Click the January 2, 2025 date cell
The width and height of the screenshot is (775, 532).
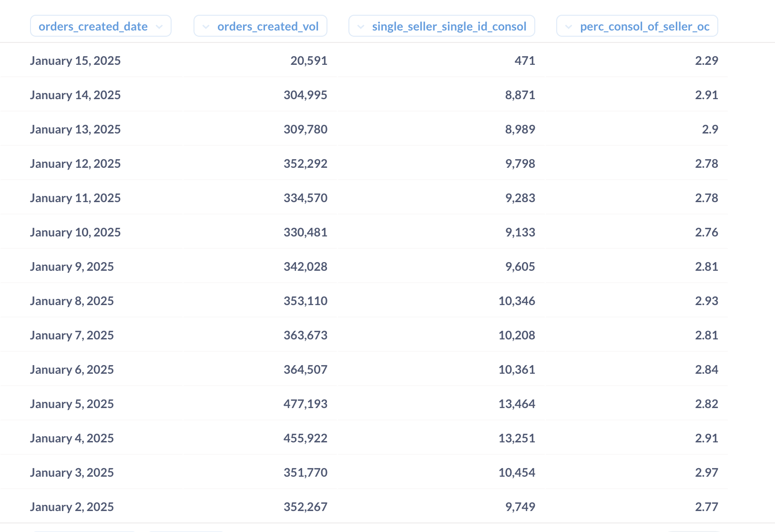pos(72,507)
